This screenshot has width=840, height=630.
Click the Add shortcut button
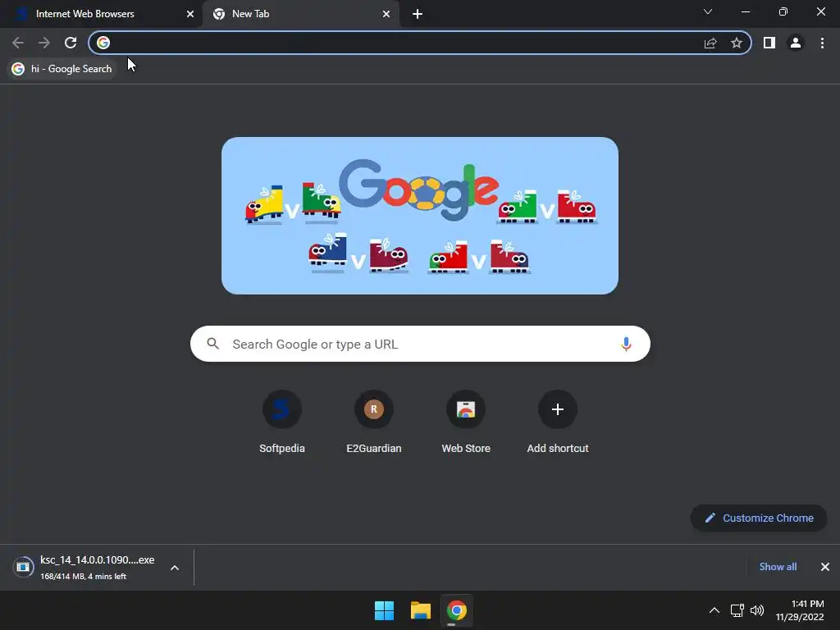point(558,423)
